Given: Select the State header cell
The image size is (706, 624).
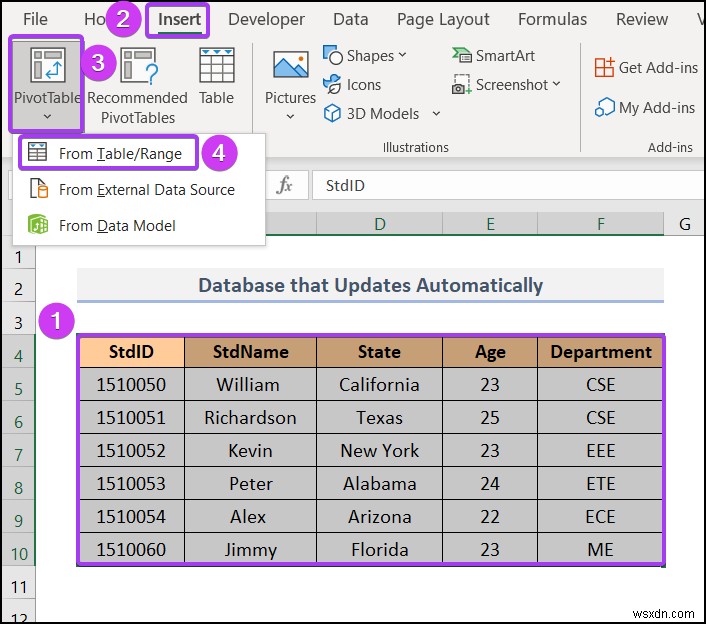Looking at the screenshot, I should tap(380, 352).
